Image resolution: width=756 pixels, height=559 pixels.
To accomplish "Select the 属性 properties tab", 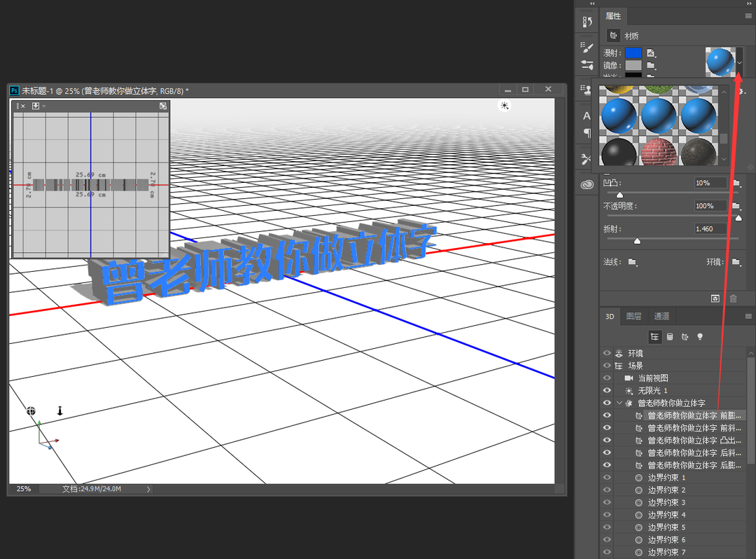I will click(x=613, y=16).
